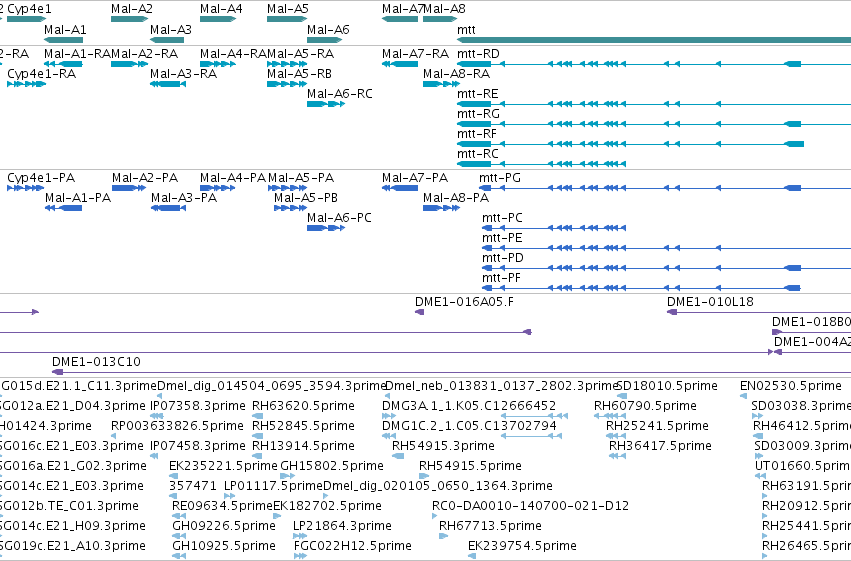Click protein Mal-A5-PB
The image size is (851, 561).
[x=291, y=208]
